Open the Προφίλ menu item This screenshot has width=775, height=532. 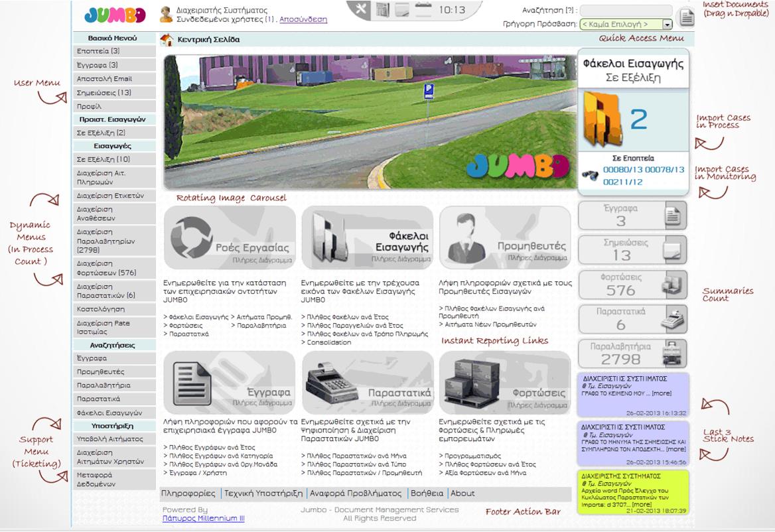[x=114, y=106]
